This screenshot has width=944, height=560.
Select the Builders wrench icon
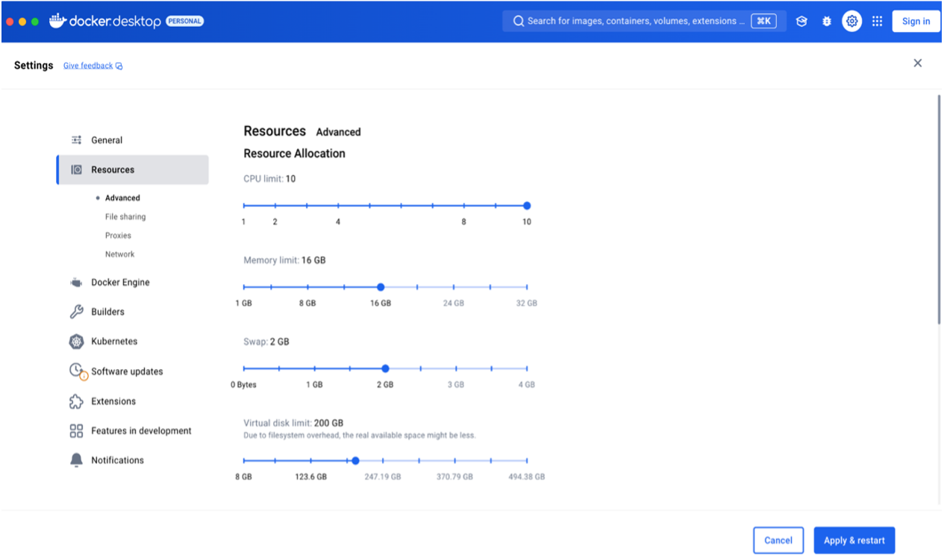[76, 312]
